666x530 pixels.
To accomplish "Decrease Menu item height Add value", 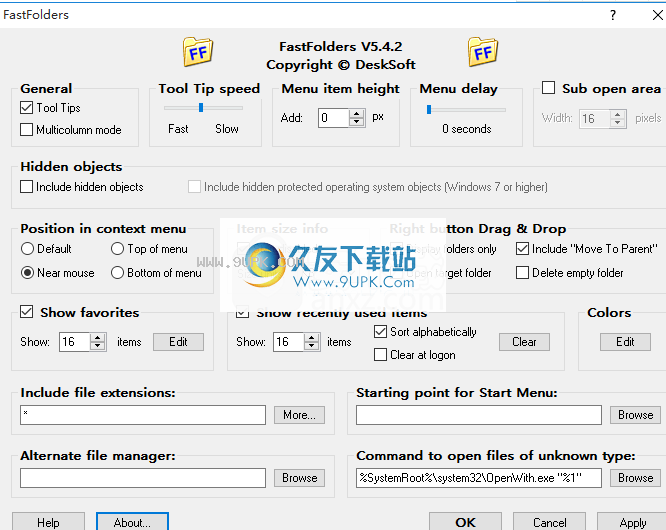I will [x=357, y=122].
